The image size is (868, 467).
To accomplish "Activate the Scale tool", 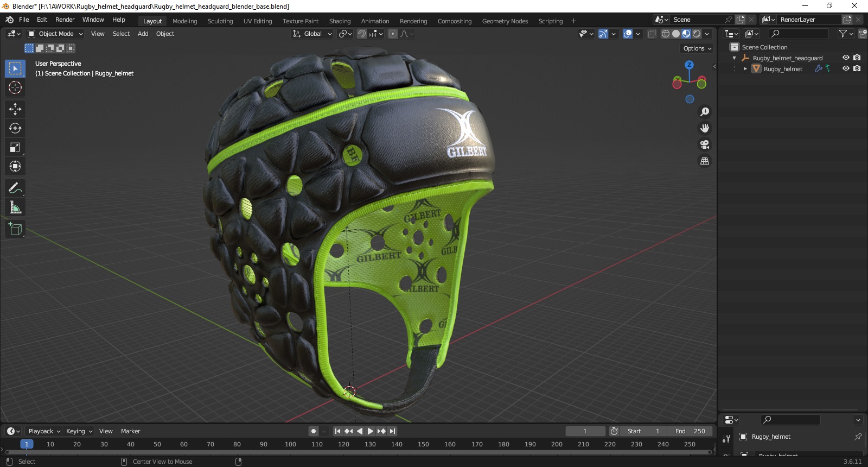I will click(15, 147).
